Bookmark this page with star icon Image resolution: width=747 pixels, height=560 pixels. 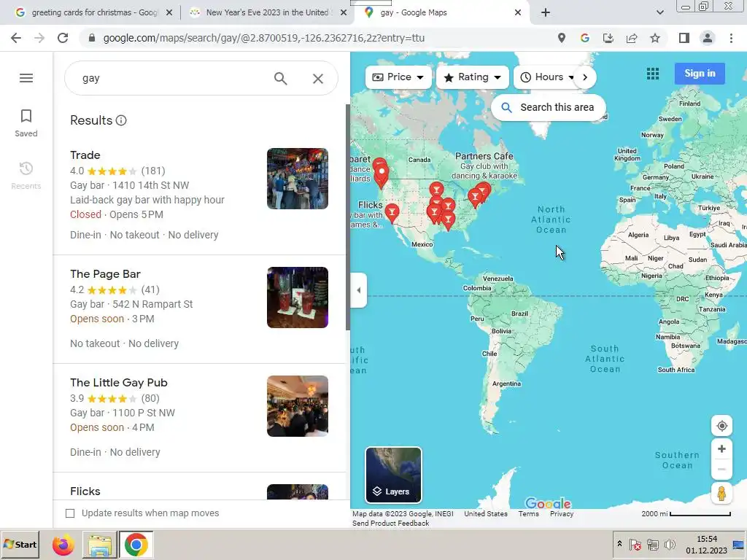[655, 38]
